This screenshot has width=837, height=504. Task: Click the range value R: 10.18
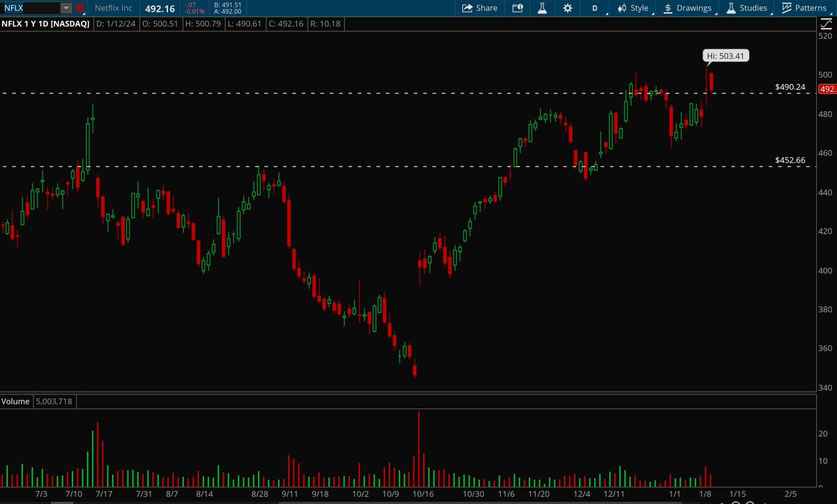pos(324,24)
